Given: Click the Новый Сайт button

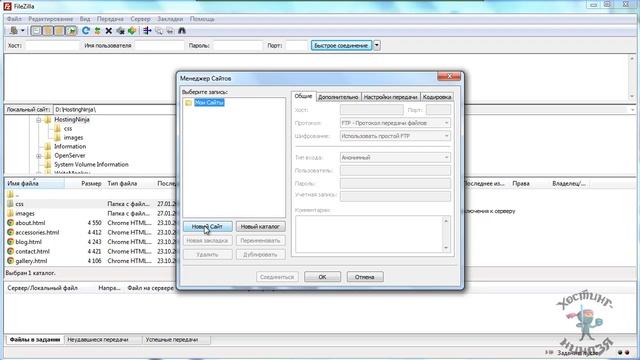Looking at the screenshot, I should point(207,227).
